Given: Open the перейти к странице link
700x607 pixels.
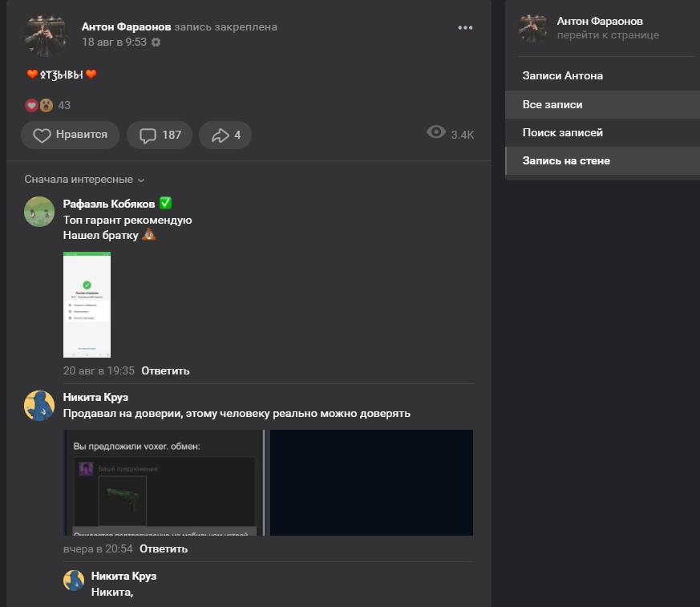Looking at the screenshot, I should click(x=608, y=35).
